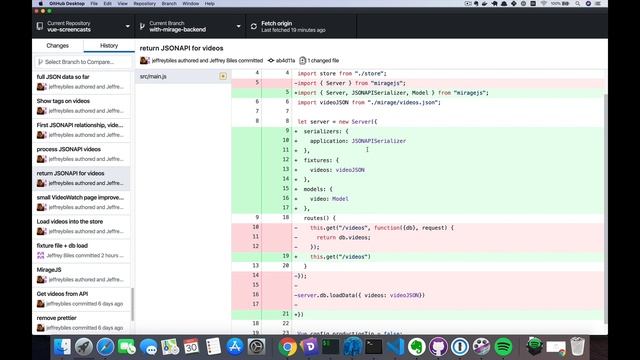Image resolution: width=640 pixels, height=360 pixels.
Task: Switch to the Changes tab
Action: click(58, 45)
